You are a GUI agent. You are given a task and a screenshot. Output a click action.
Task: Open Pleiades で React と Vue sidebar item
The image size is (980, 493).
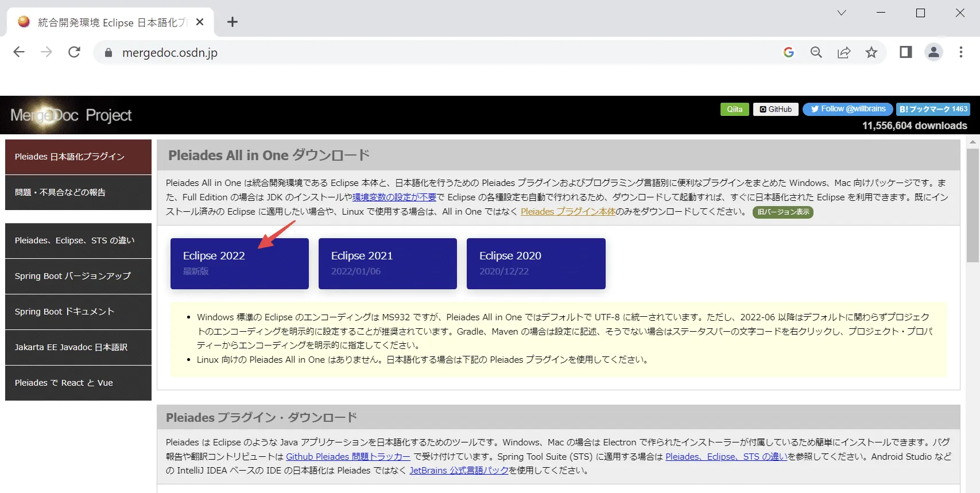[78, 383]
